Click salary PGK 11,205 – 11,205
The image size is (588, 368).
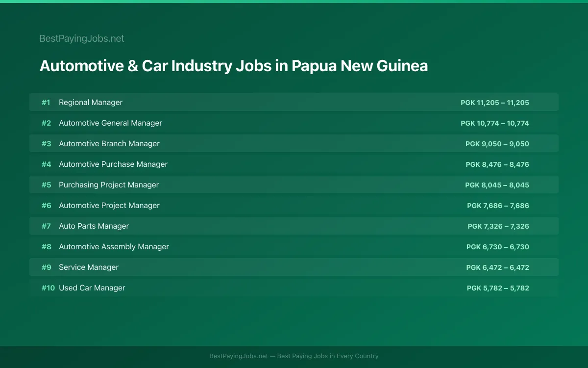point(495,103)
